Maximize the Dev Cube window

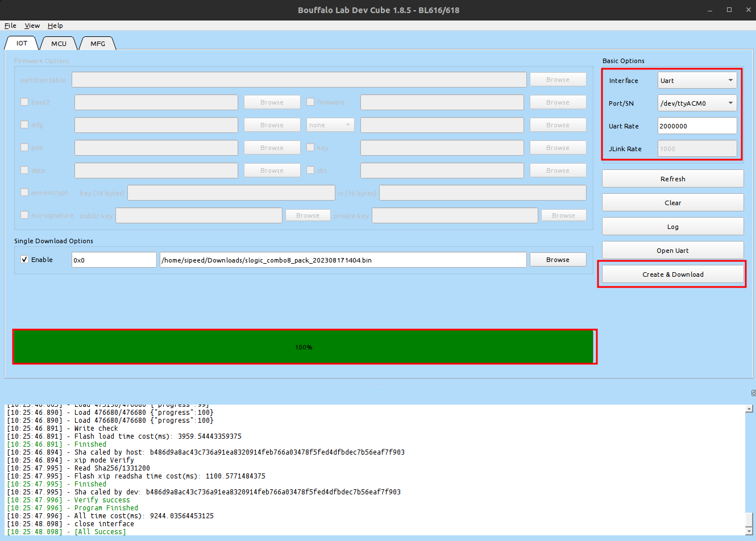pyautogui.click(x=729, y=10)
